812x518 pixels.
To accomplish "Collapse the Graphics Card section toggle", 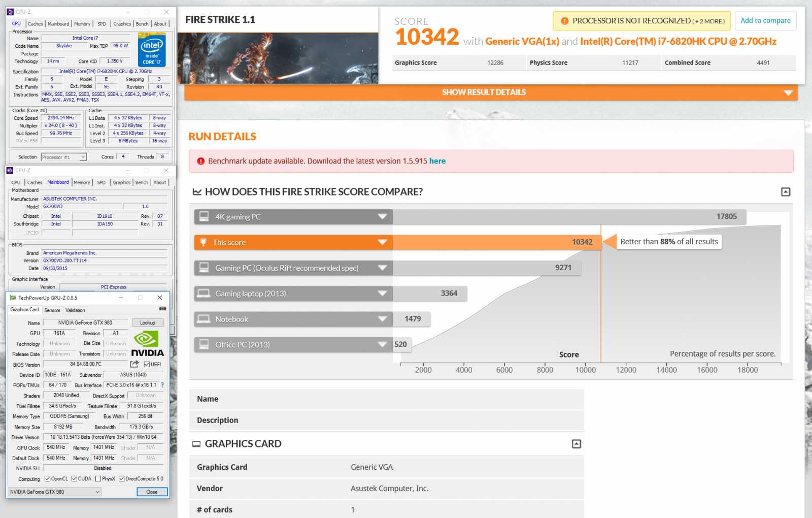I will click(x=577, y=444).
